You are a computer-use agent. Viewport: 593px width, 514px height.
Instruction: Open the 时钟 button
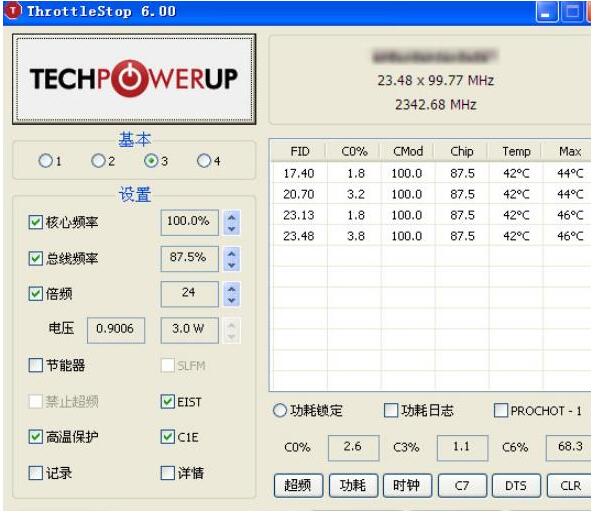pos(407,485)
